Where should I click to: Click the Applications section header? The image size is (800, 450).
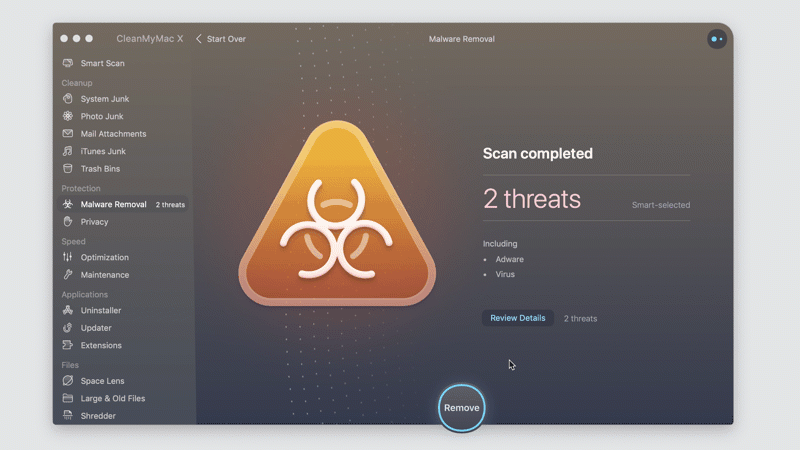click(84, 294)
